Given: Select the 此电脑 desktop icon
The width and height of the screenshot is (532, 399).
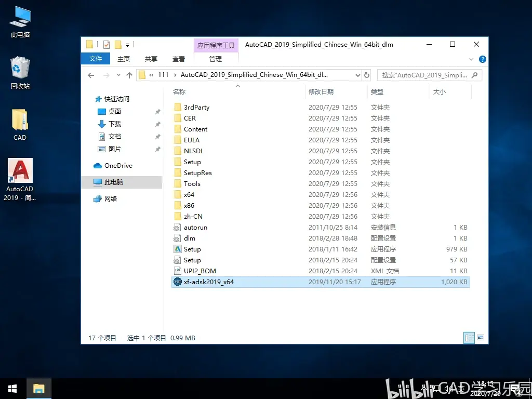Looking at the screenshot, I should tap(20, 22).
